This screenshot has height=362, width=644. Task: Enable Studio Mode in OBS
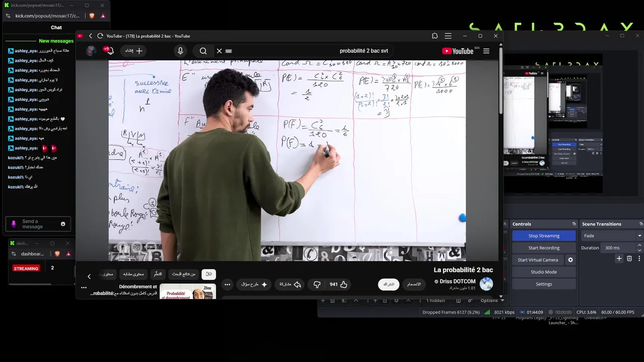coord(544,272)
